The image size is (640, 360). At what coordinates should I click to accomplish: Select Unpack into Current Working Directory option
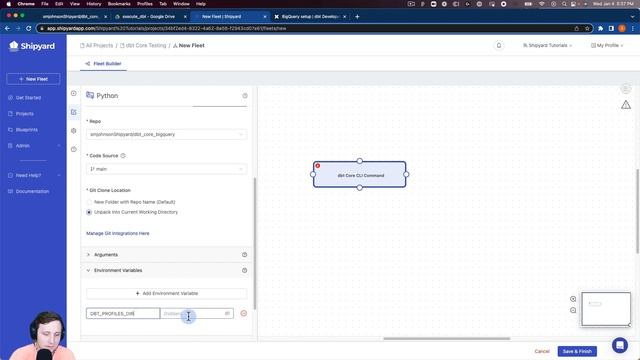tap(89, 212)
